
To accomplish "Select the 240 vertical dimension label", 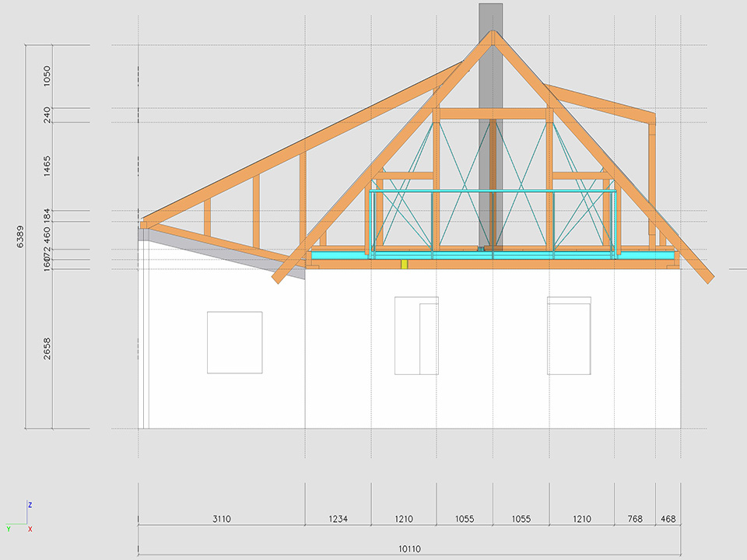I will 47,114.
